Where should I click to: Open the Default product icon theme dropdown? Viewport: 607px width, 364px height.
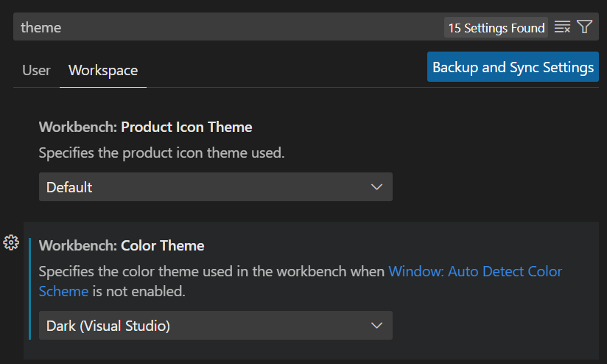click(x=216, y=187)
